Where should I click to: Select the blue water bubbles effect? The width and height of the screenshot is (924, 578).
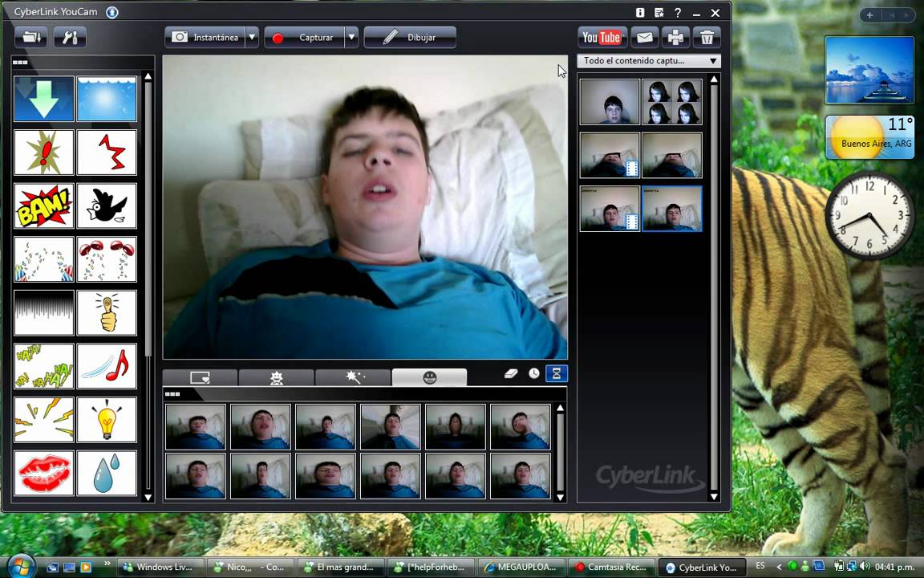[107, 99]
